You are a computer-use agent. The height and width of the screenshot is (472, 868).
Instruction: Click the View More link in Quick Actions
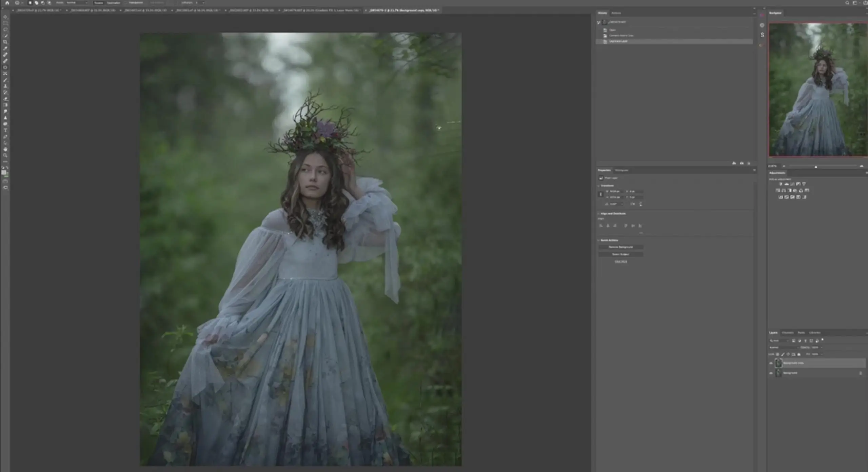click(621, 262)
